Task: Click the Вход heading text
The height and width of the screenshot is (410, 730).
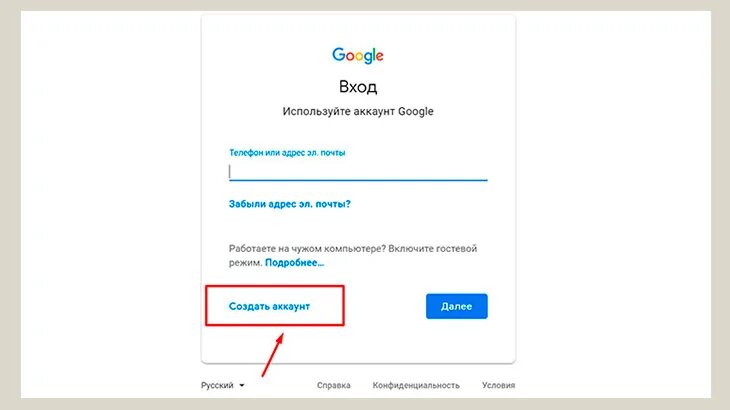Action: point(358,87)
